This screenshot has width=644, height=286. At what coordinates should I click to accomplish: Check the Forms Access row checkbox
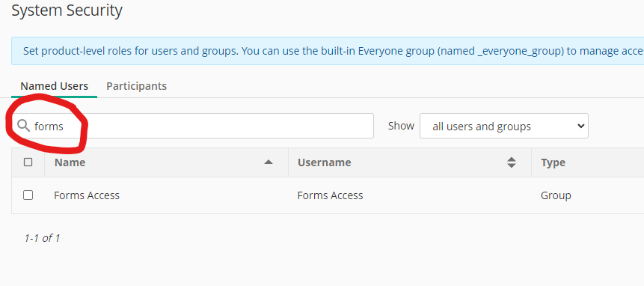coord(28,195)
